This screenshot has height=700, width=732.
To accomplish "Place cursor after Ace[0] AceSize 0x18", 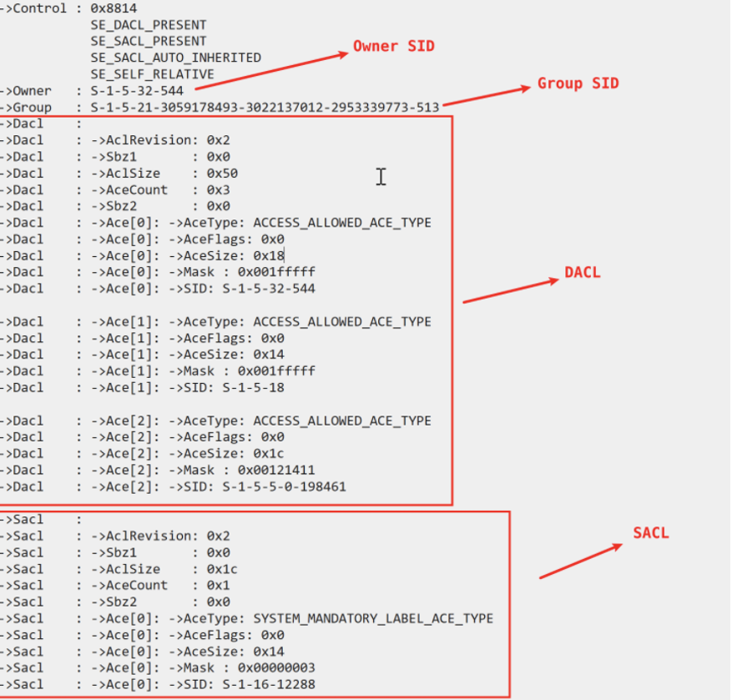I will pyautogui.click(x=285, y=255).
